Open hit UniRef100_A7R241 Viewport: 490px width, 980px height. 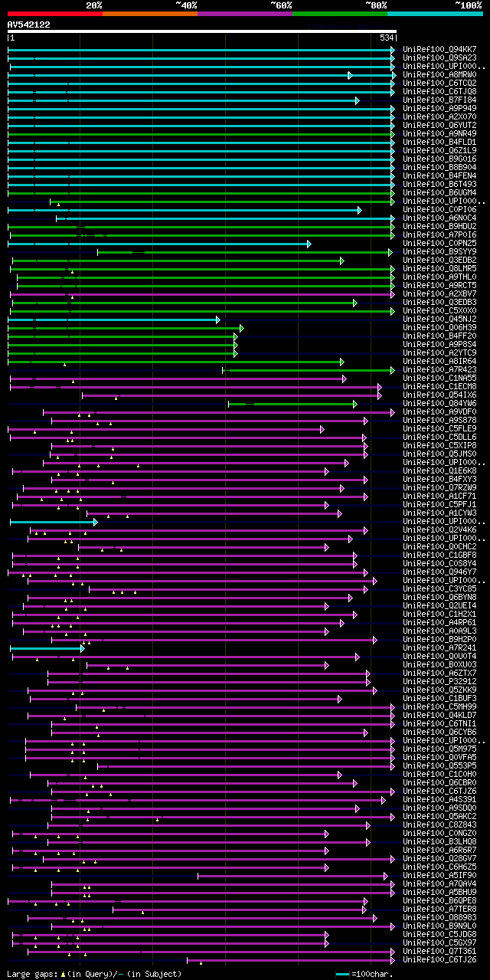tap(441, 647)
